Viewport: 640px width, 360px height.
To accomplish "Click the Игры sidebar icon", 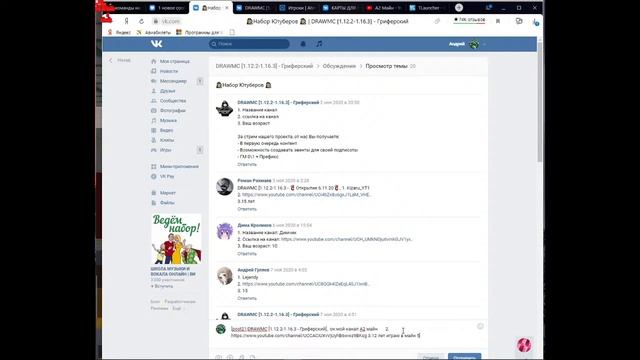I will point(153,150).
